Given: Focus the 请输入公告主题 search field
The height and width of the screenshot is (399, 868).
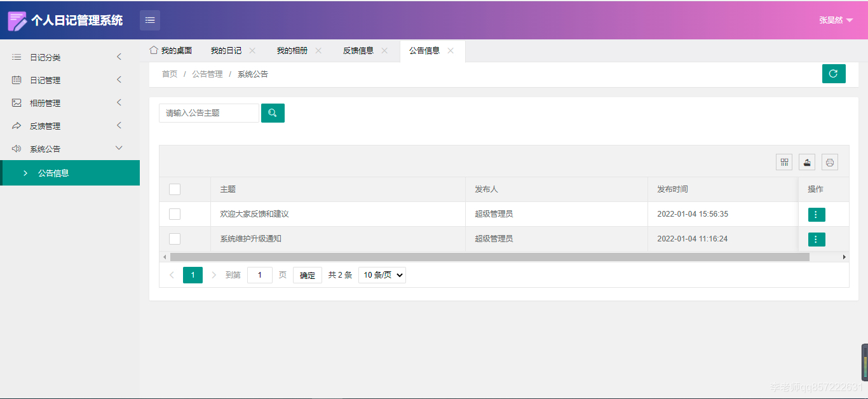Looking at the screenshot, I should click(209, 113).
